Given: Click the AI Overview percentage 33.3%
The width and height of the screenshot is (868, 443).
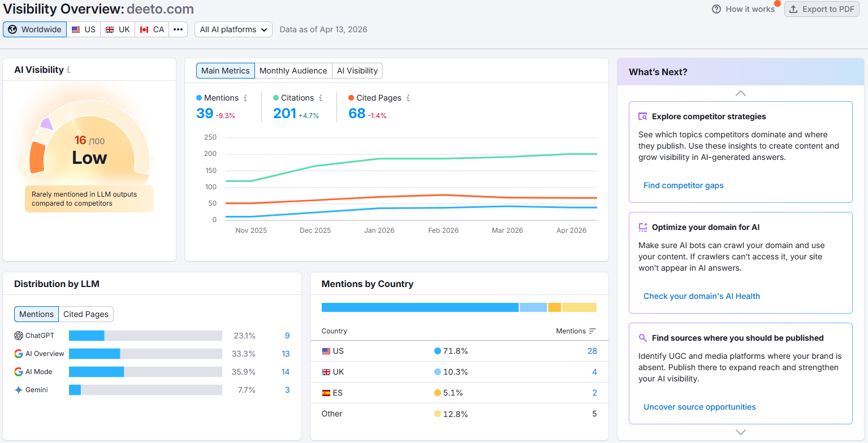Looking at the screenshot, I should click(x=244, y=354).
